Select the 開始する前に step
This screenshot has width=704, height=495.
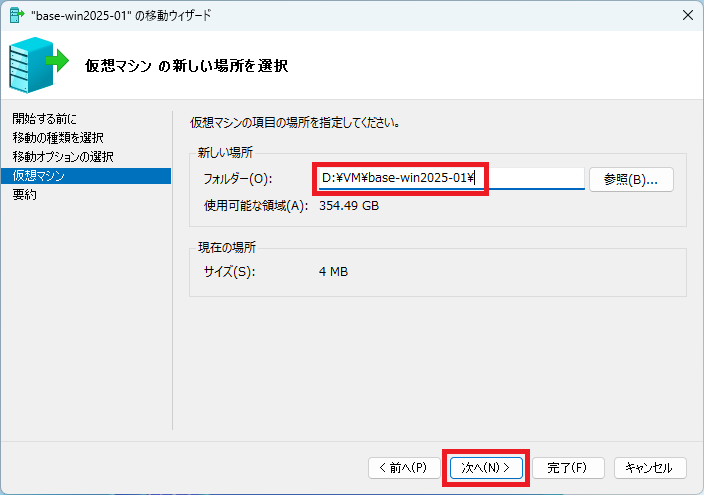tap(44, 119)
